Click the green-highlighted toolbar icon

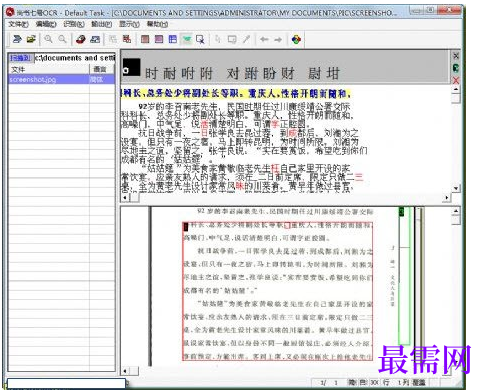click(187, 39)
